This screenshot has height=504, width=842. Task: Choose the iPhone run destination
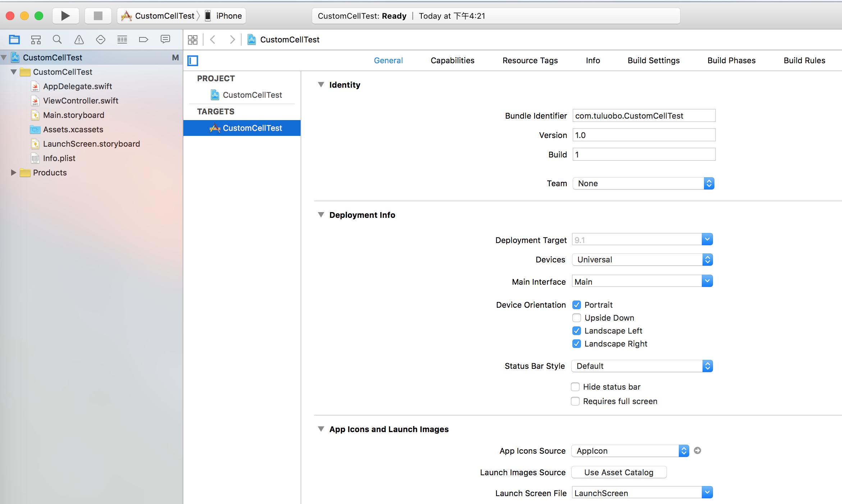(x=224, y=16)
